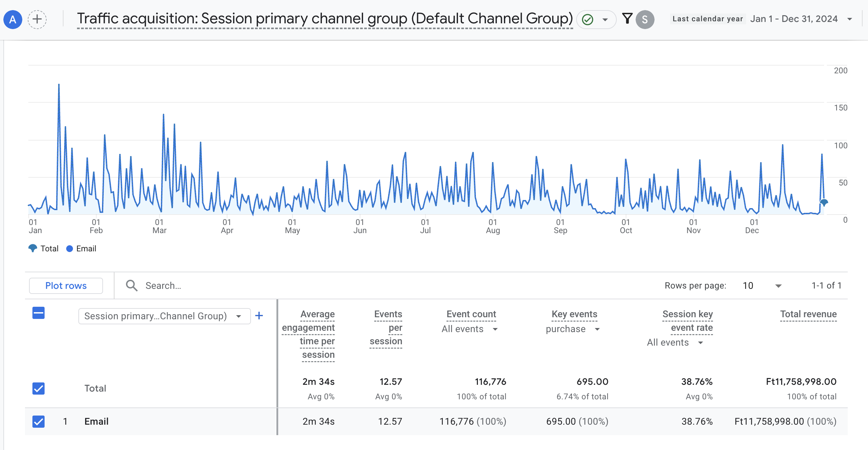This screenshot has height=450, width=868.
Task: Open the date range dropdown arrow
Action: point(850,19)
